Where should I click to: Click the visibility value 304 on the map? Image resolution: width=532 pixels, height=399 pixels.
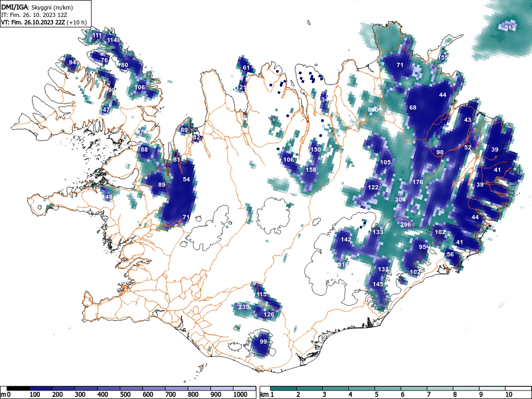coord(400,199)
